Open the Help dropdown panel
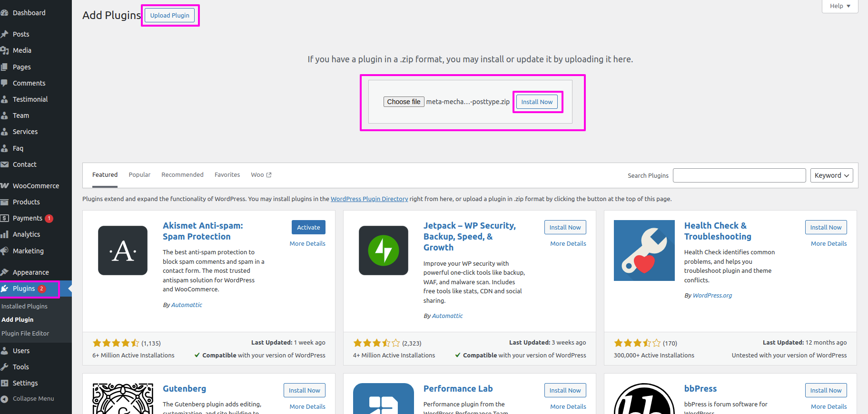 pyautogui.click(x=840, y=6)
